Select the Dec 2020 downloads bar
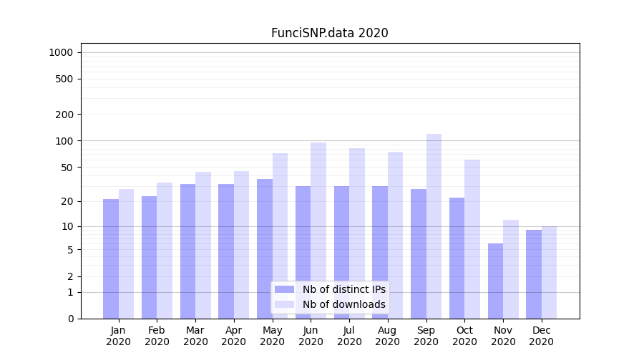Viewport: 644px width, 358px height. 549,272
